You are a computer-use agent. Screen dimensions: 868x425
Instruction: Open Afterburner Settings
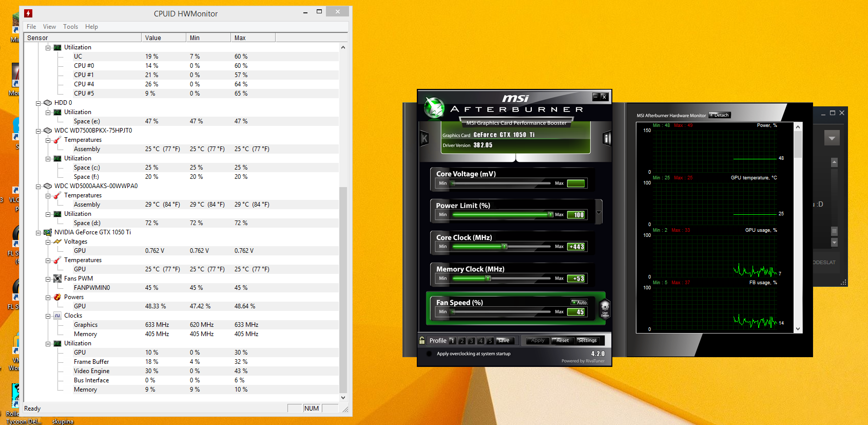587,341
